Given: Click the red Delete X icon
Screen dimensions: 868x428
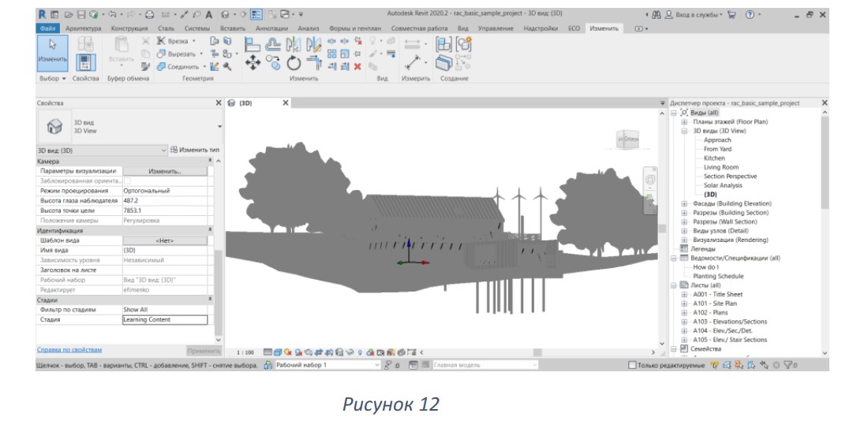Looking at the screenshot, I should tap(357, 66).
